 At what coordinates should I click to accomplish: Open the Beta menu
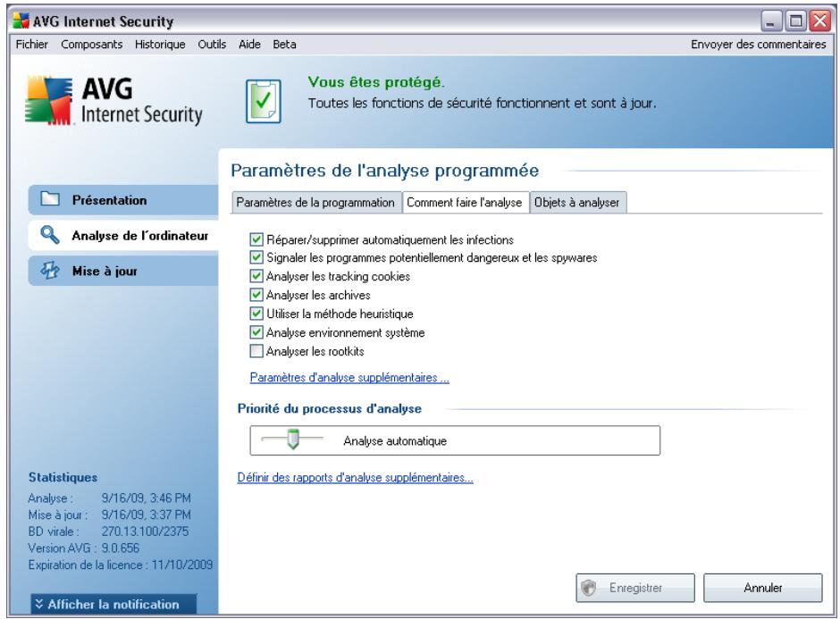284,44
